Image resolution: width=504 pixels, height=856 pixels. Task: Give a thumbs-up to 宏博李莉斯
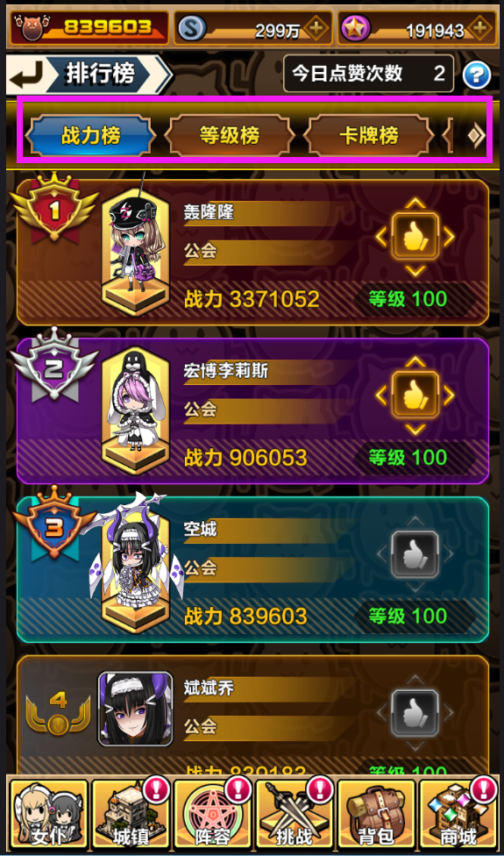(x=415, y=396)
